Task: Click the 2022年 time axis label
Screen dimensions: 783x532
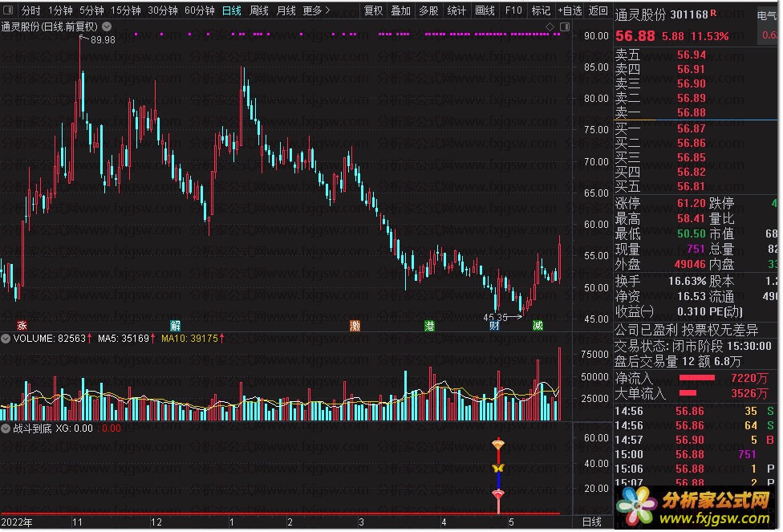Action: 17,522
